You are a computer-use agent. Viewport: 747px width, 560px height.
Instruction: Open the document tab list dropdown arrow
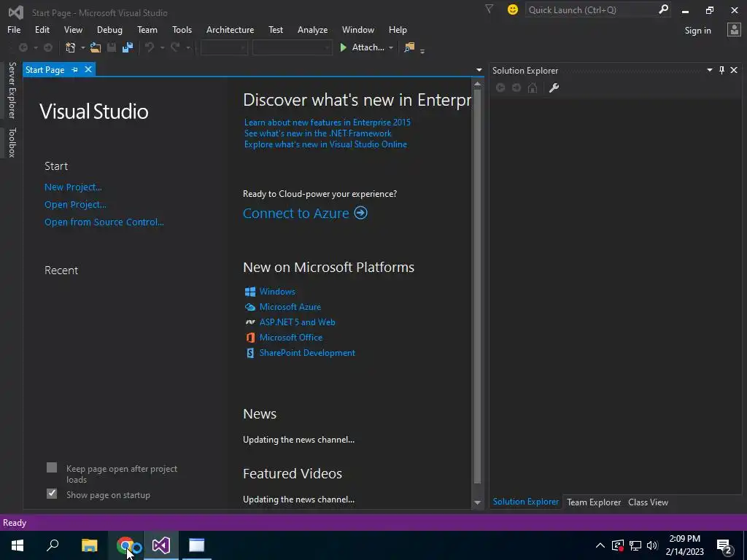(479, 70)
